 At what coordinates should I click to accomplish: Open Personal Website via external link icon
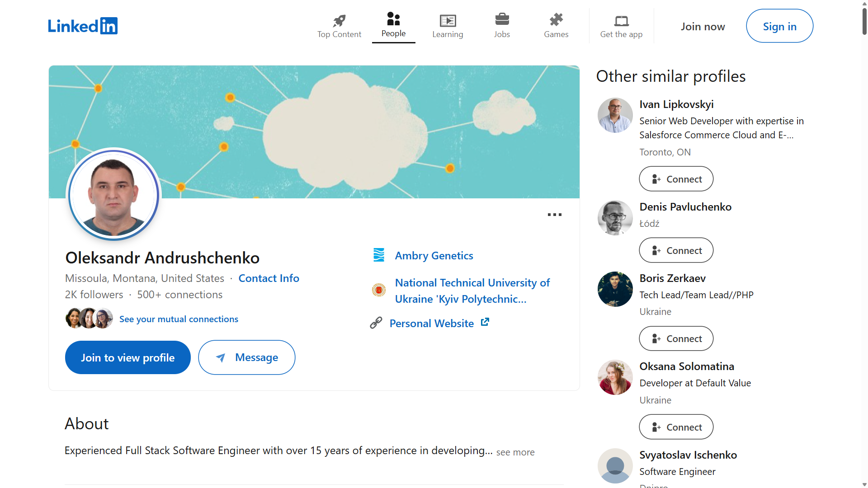[485, 322]
